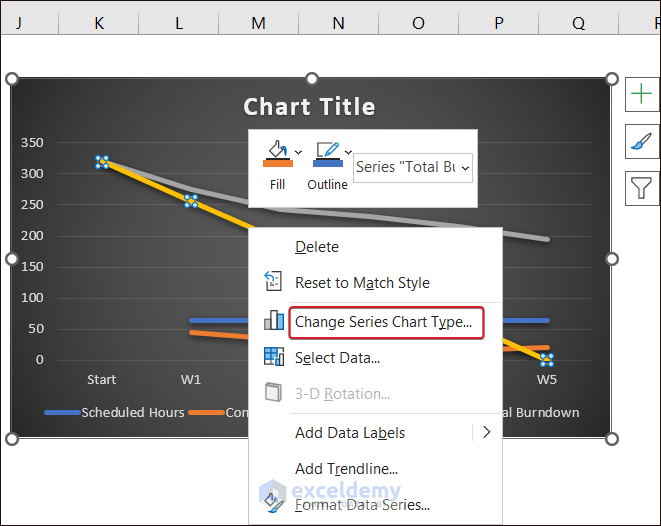Open the Chart Filters funnel icon
The image size is (661, 526).
click(x=641, y=187)
